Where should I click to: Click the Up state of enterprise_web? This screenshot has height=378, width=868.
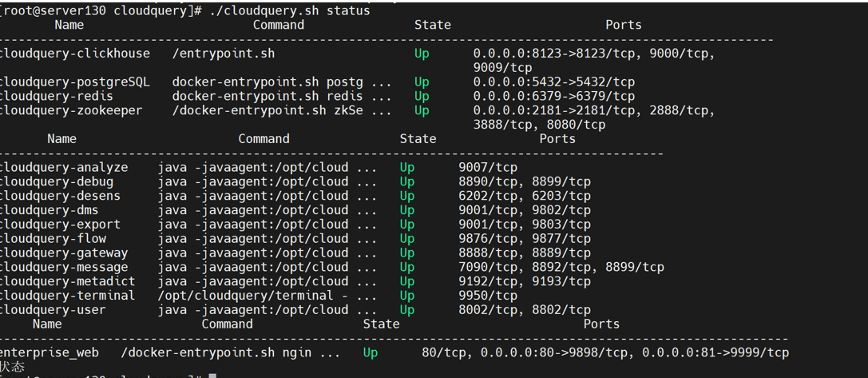tap(371, 352)
